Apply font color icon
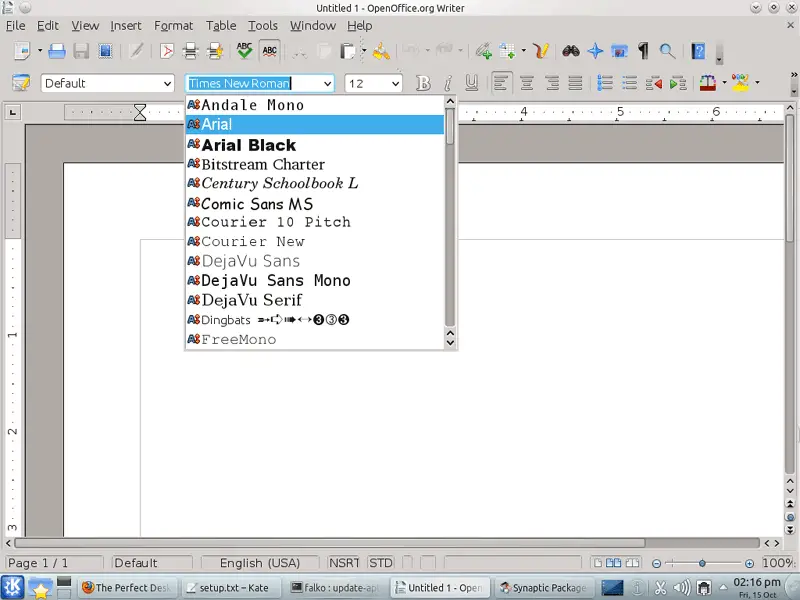The image size is (800, 600). [708, 83]
